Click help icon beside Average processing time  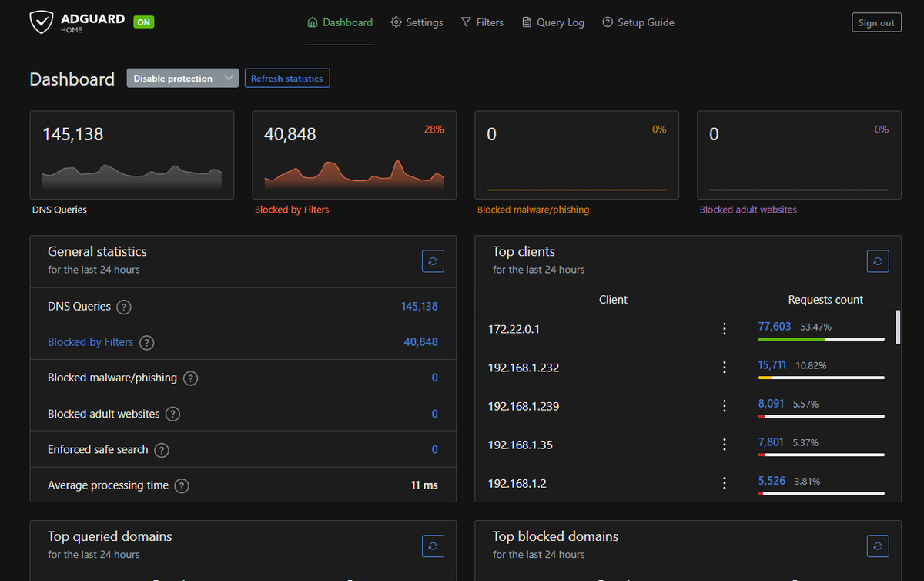(182, 486)
